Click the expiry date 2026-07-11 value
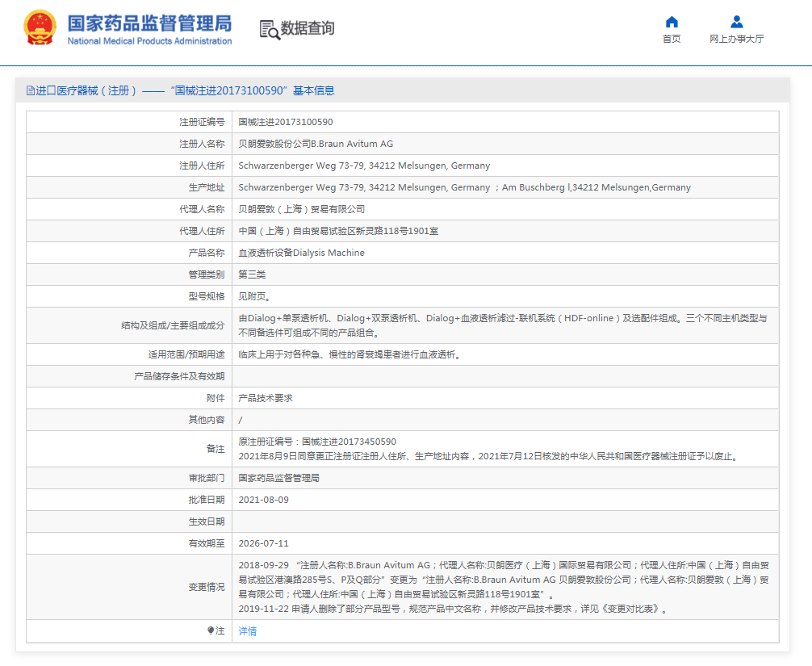This screenshot has width=812, height=666. point(263,543)
